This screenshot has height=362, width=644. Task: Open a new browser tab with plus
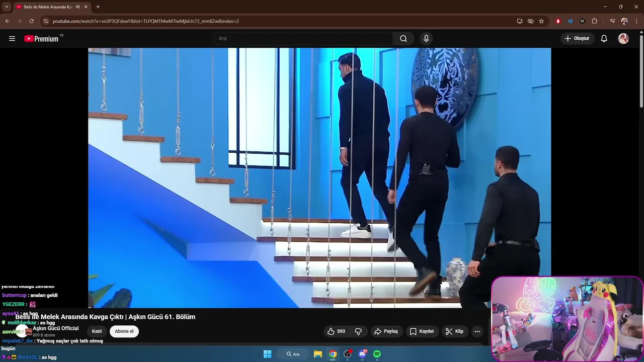98,7
